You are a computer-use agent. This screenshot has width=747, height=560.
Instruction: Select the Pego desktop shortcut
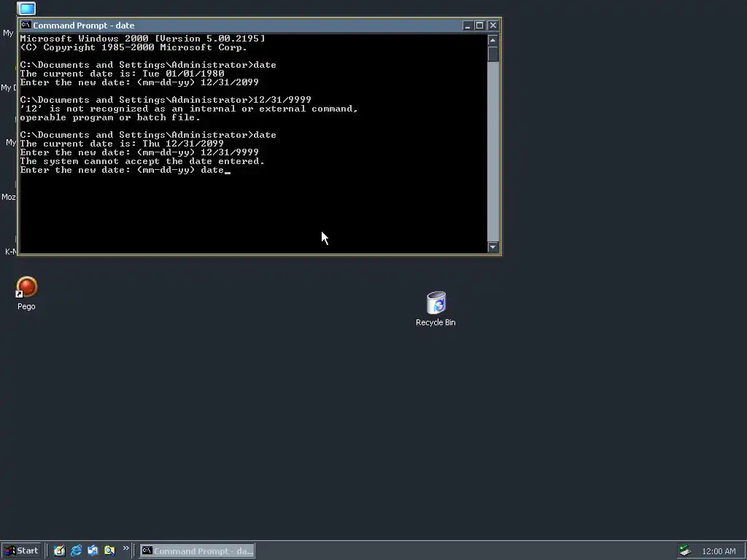(x=27, y=293)
